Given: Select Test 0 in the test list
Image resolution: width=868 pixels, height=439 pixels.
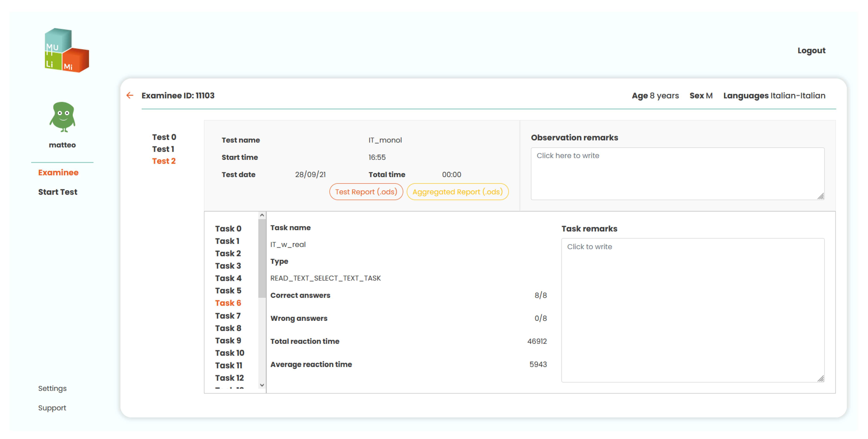Looking at the screenshot, I should (164, 137).
